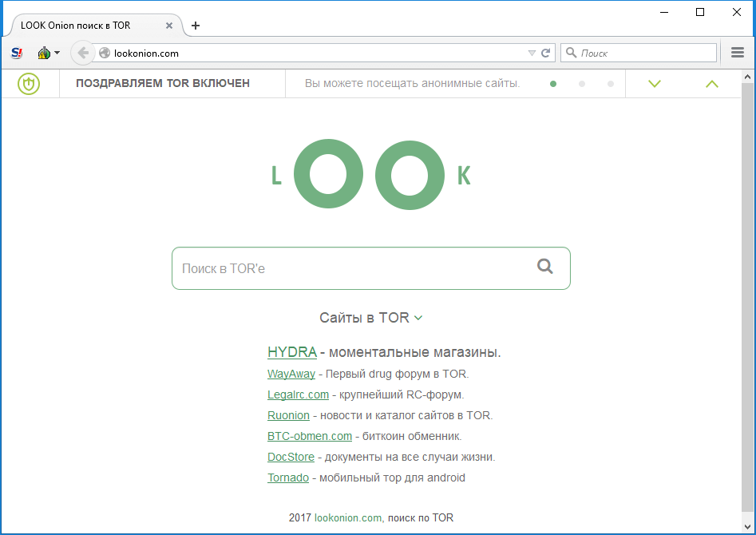Click the globe site identity icon
Image resolution: width=756 pixels, height=535 pixels.
click(x=105, y=53)
